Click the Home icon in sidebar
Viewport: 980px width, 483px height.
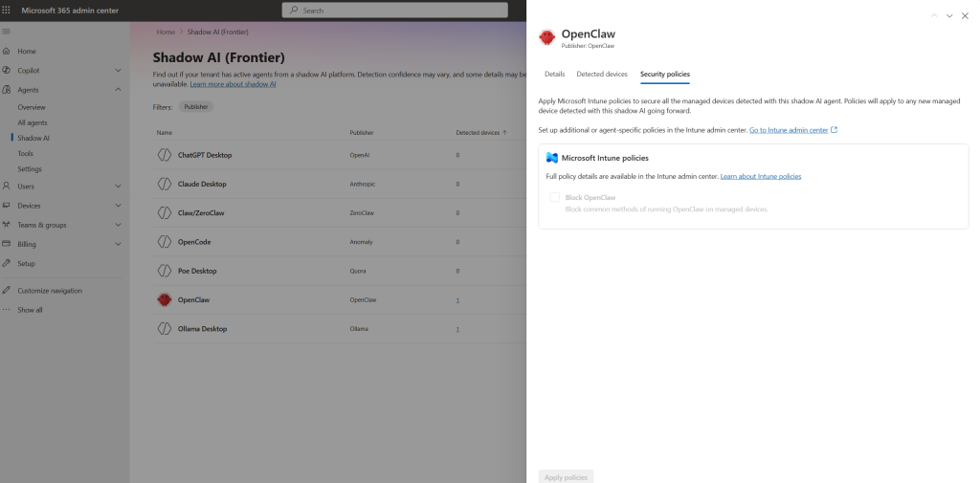(x=7, y=52)
